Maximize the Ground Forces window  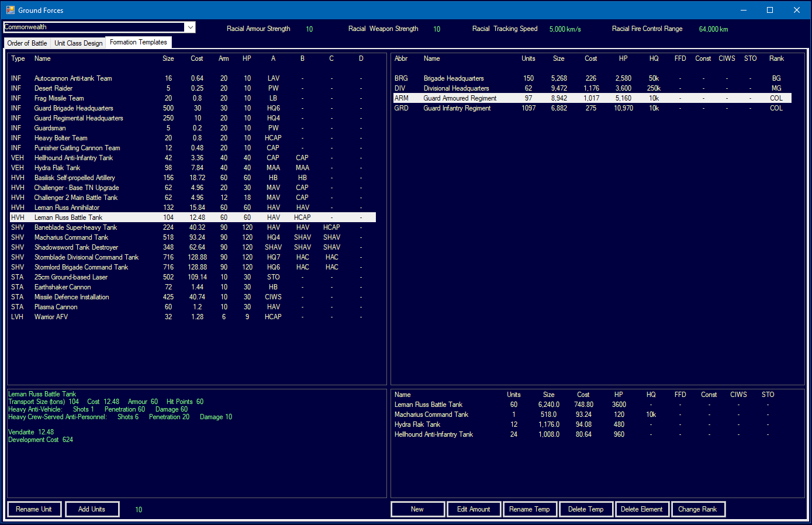[770, 10]
